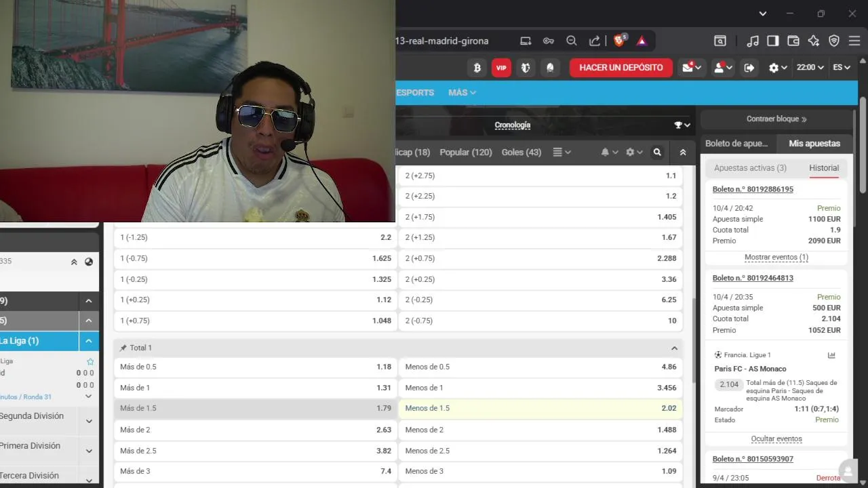This screenshot has height=488, width=868.
Task: Open the messages envelope icon
Action: (692, 68)
